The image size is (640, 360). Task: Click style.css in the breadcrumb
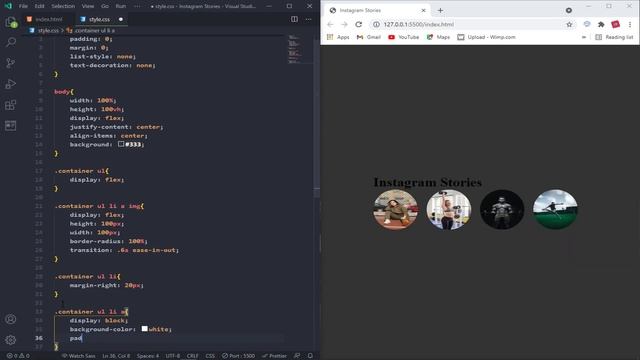click(48, 31)
